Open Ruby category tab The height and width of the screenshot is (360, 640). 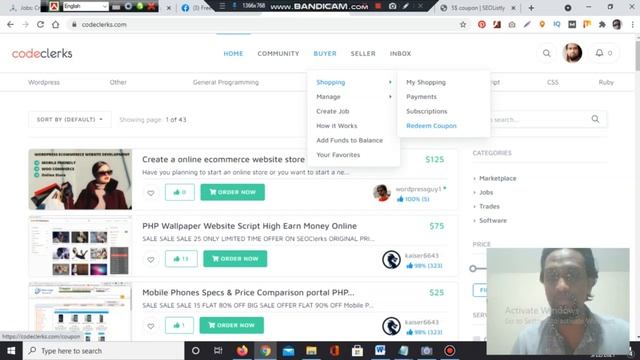coord(606,82)
